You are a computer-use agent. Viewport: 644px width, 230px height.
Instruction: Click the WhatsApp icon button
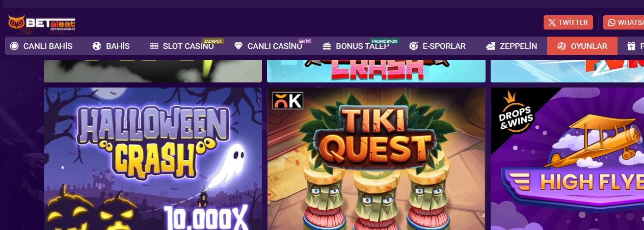coord(611,22)
